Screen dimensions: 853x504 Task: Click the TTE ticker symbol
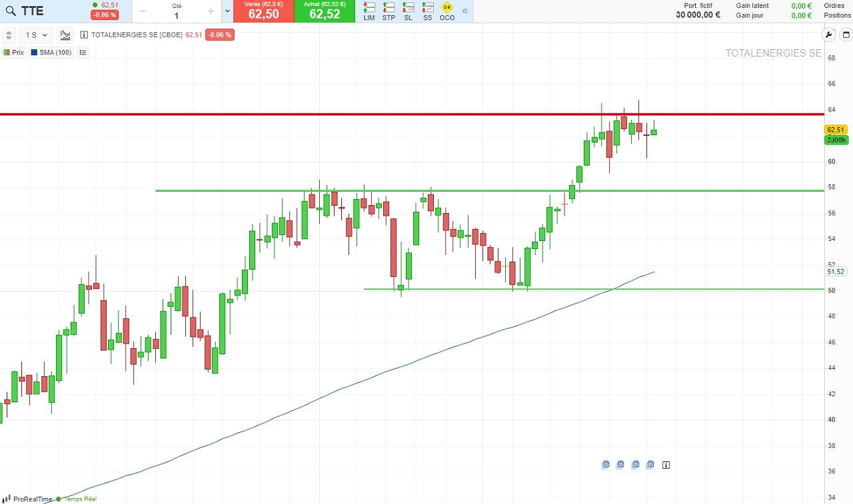tap(33, 11)
